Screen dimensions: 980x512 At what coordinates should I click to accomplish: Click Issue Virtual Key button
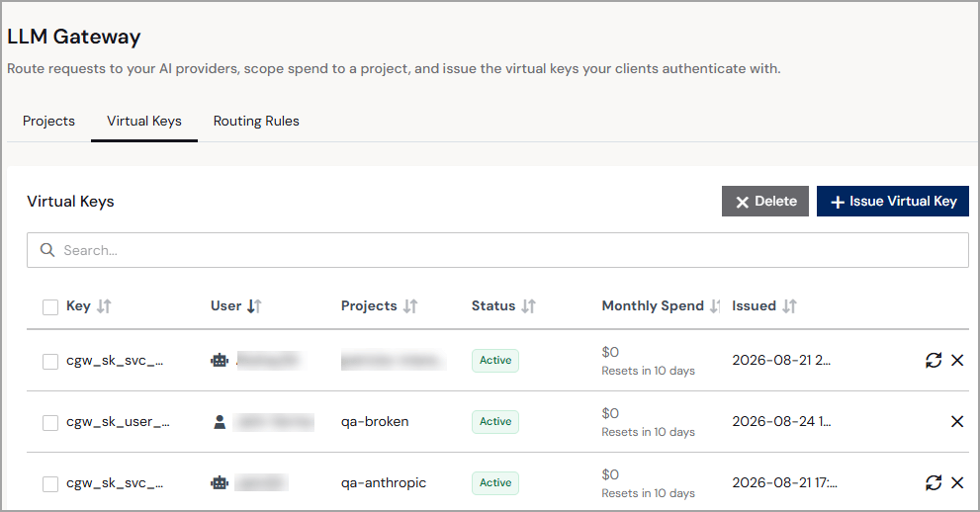pyautogui.click(x=893, y=201)
